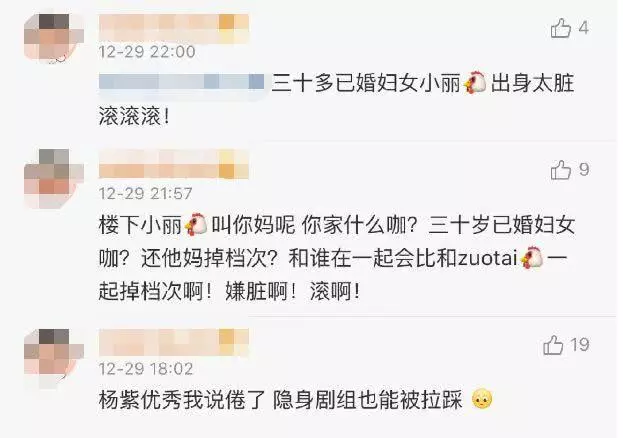The image size is (623, 438).
Task: Click the like count 19
Action: (579, 345)
